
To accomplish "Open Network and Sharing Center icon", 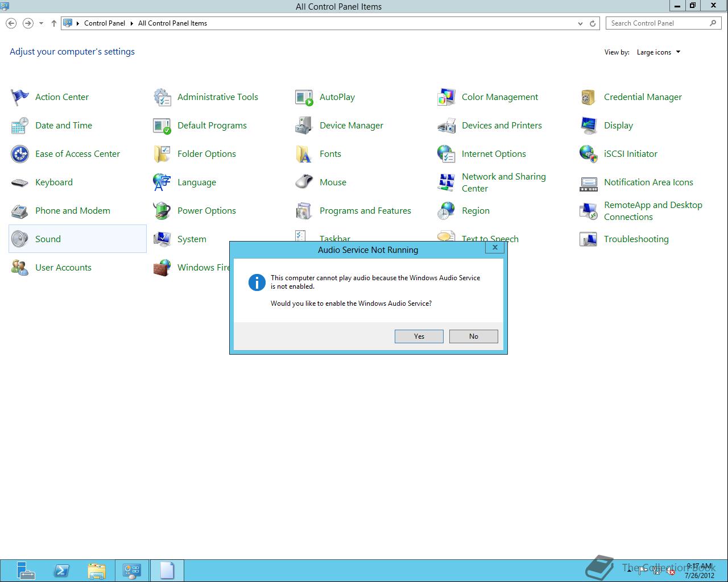I will point(446,182).
